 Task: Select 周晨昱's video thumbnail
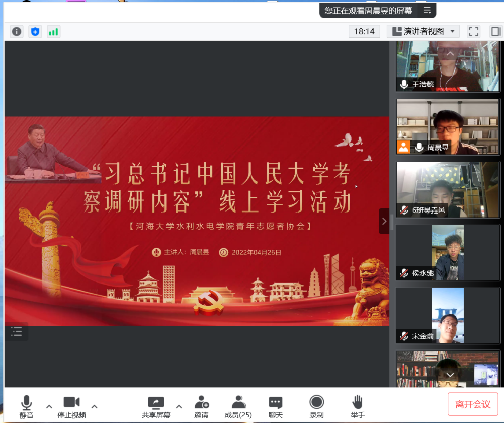coord(448,126)
